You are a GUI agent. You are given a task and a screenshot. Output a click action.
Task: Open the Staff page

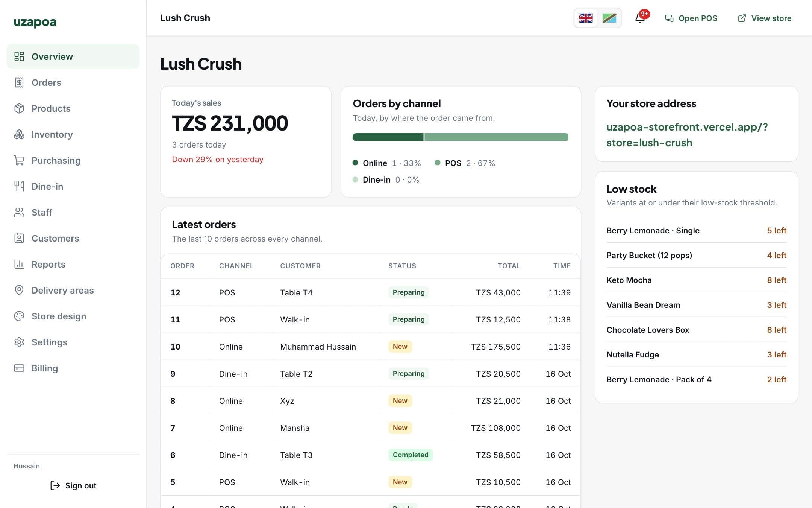click(x=73, y=212)
